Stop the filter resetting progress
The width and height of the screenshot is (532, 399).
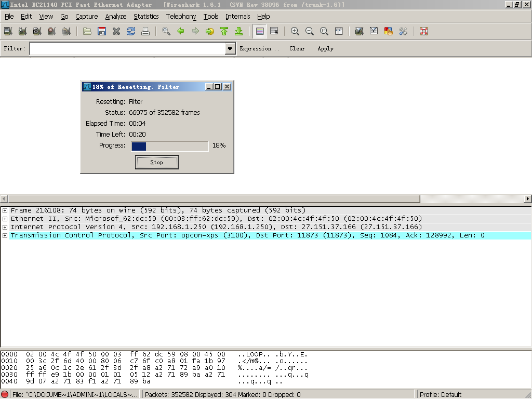(x=157, y=162)
